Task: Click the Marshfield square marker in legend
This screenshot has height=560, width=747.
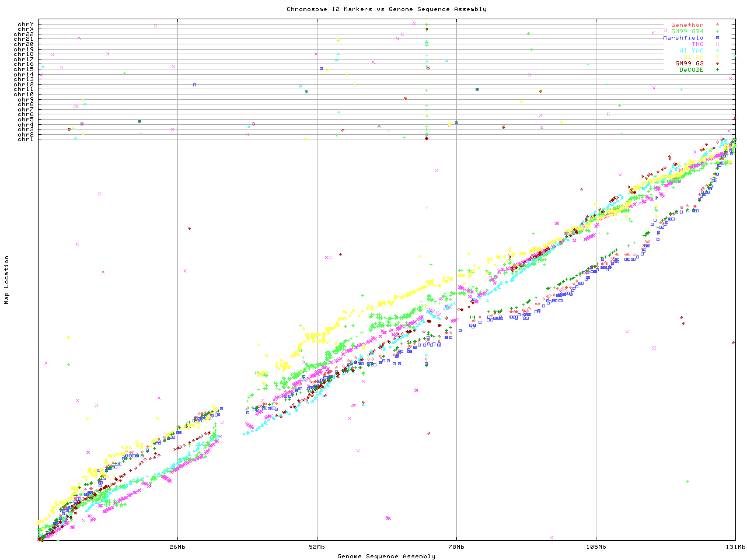Action: [x=717, y=38]
